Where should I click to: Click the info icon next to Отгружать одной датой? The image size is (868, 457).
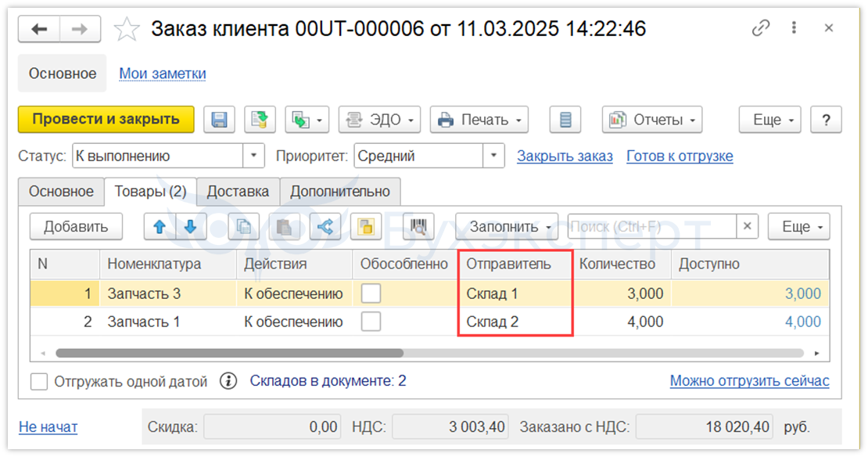coord(228,381)
